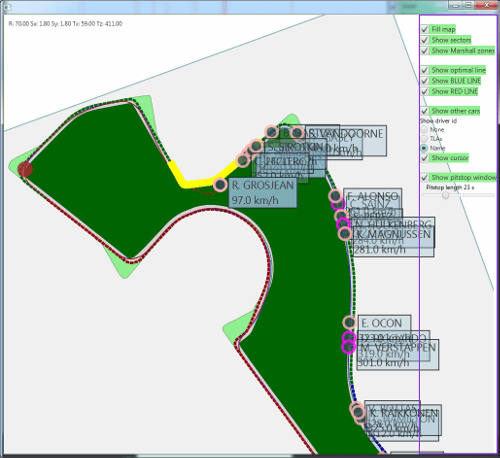This screenshot has height=458, width=500.
Task: Click the K. RAIKKONEN label
Action: point(403,420)
